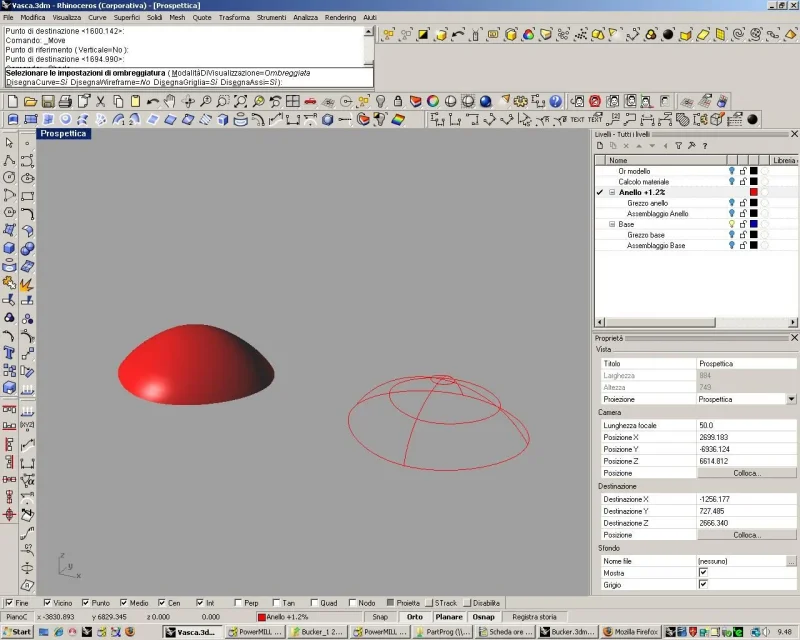800x640 pixels.
Task: Change blue color swatch of Base layer
Action: [754, 224]
